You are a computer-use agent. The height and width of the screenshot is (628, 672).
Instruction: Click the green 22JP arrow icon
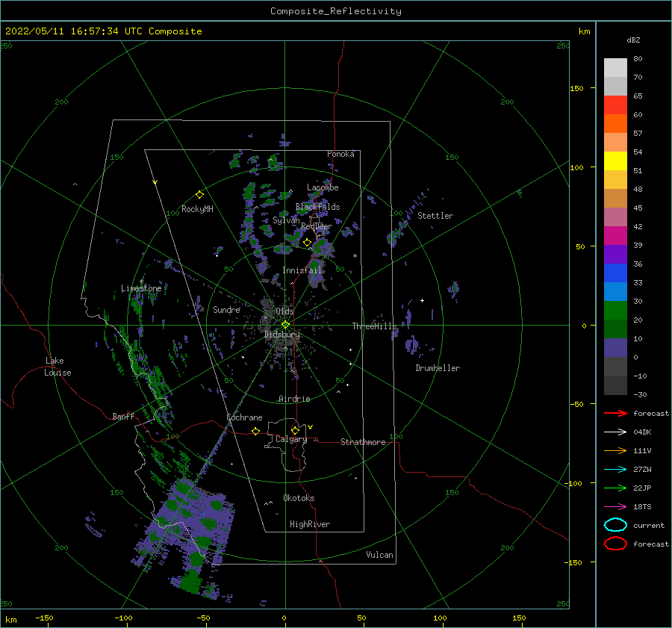tap(615, 488)
